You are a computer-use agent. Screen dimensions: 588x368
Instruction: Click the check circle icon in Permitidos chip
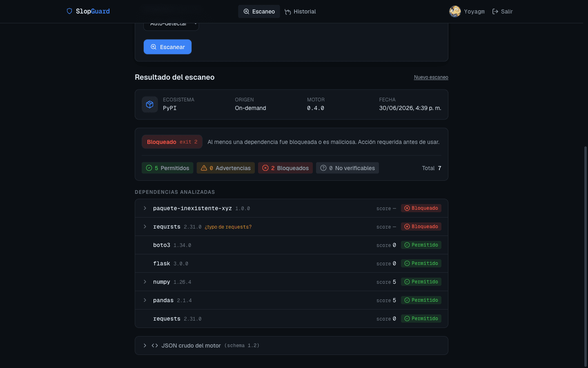point(149,168)
